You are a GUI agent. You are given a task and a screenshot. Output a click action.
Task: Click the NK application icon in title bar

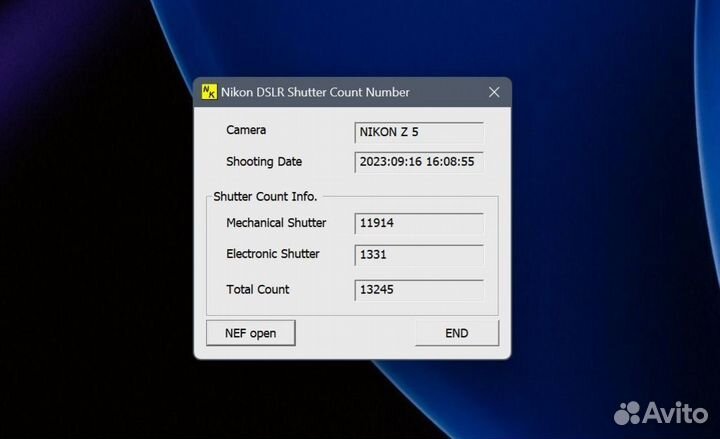click(x=209, y=92)
